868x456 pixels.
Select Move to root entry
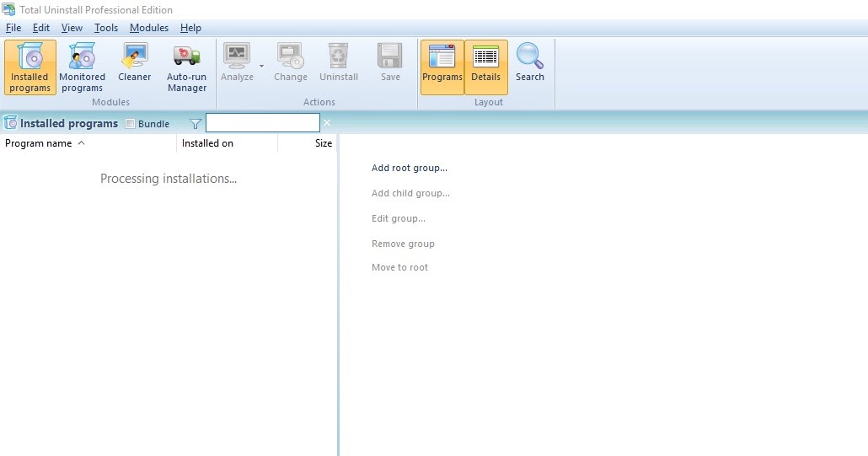(x=399, y=267)
